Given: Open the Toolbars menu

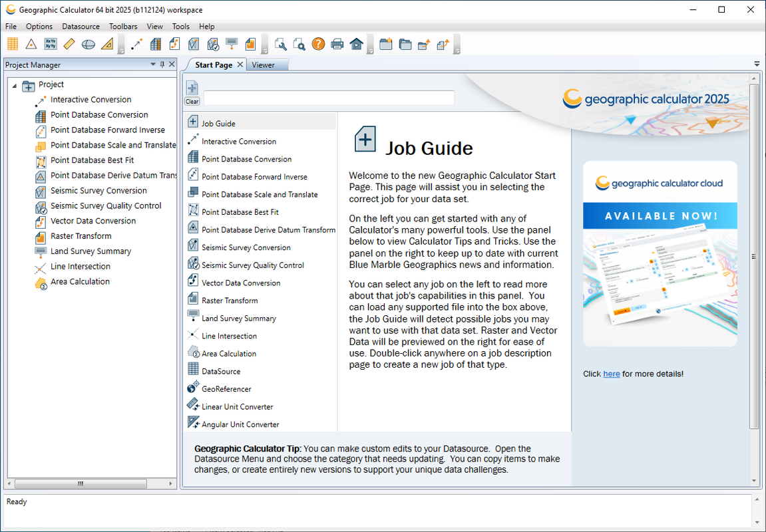Looking at the screenshot, I should [123, 27].
